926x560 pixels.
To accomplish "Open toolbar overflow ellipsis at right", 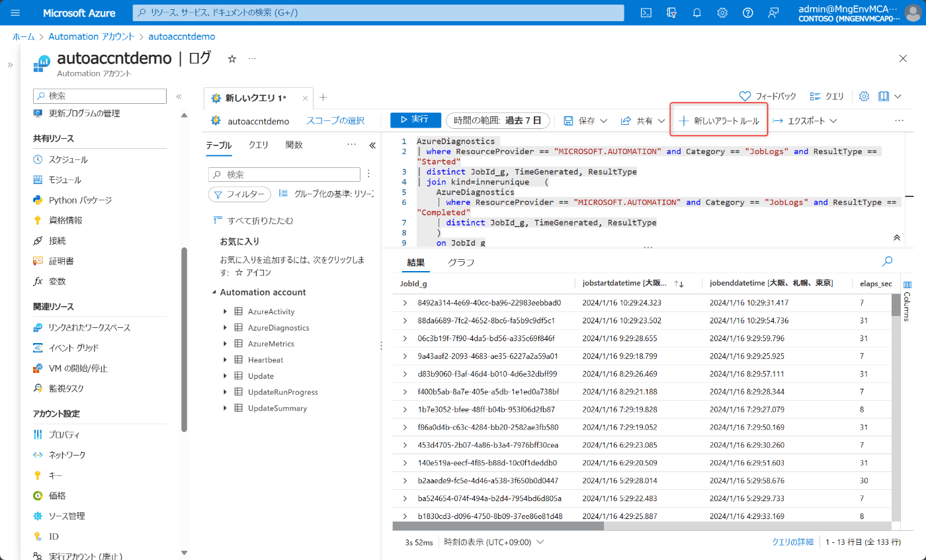I will [899, 121].
